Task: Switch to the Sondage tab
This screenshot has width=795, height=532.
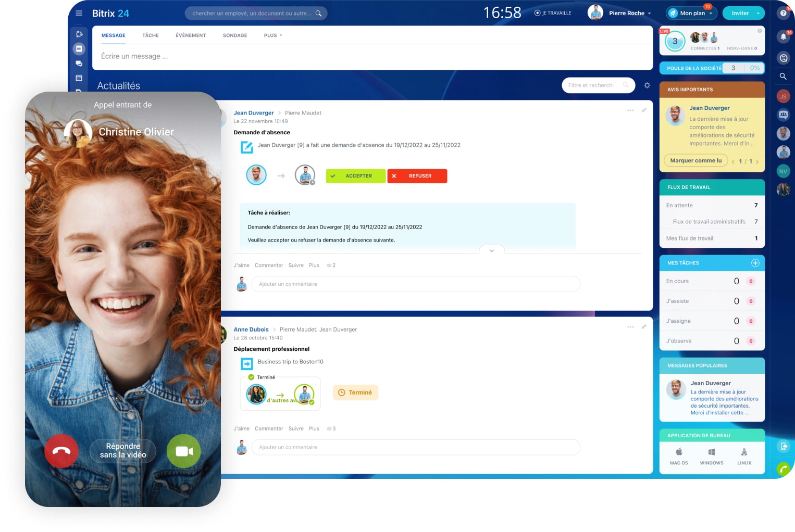Action: [x=235, y=35]
